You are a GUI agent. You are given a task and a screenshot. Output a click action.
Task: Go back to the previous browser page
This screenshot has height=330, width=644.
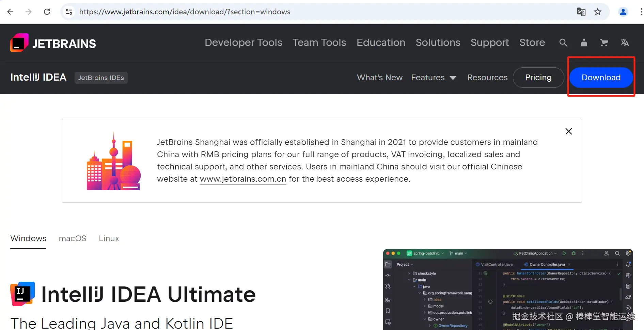11,12
